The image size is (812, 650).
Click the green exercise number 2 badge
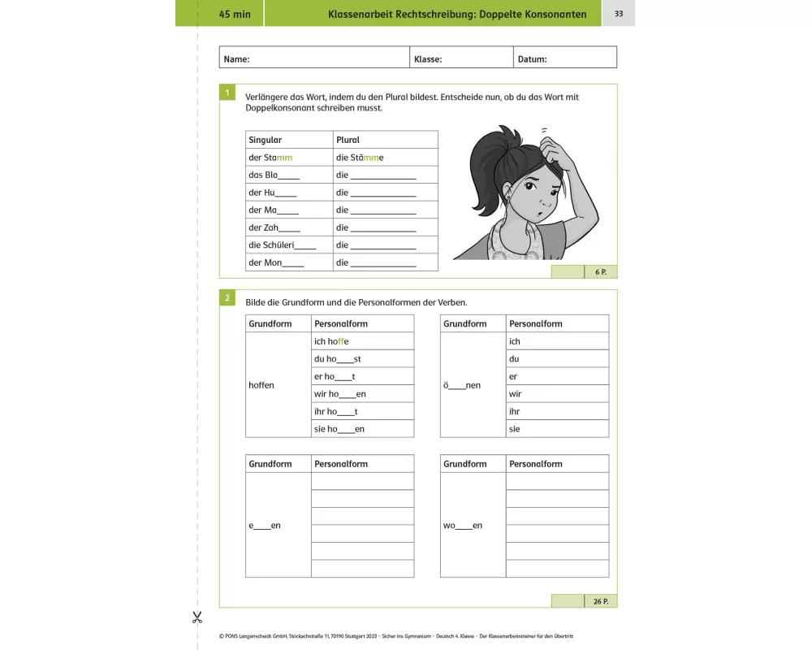228,298
